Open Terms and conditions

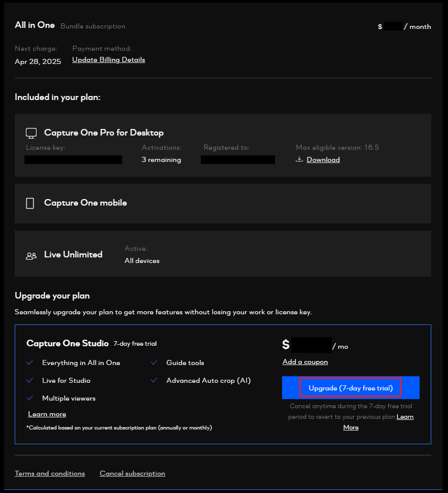pos(50,474)
